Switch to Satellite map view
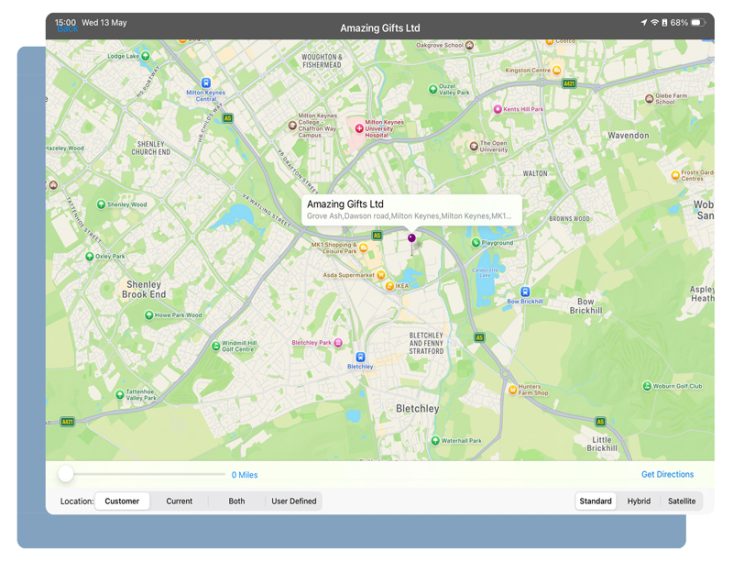This screenshot has height=562, width=733. [x=682, y=501]
